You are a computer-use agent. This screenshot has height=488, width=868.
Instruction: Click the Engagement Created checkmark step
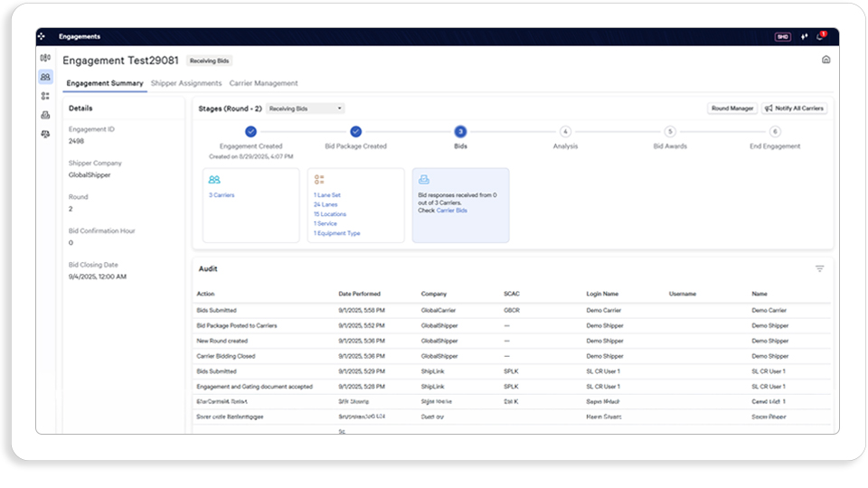pos(250,132)
